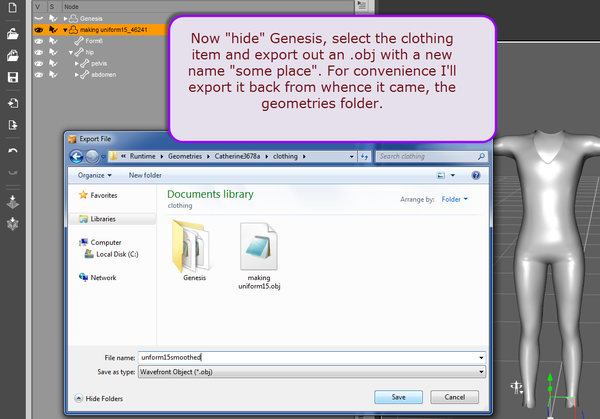Click clothing in the address breadcrumb
Screen dimensions: 600x419
(x=285, y=156)
